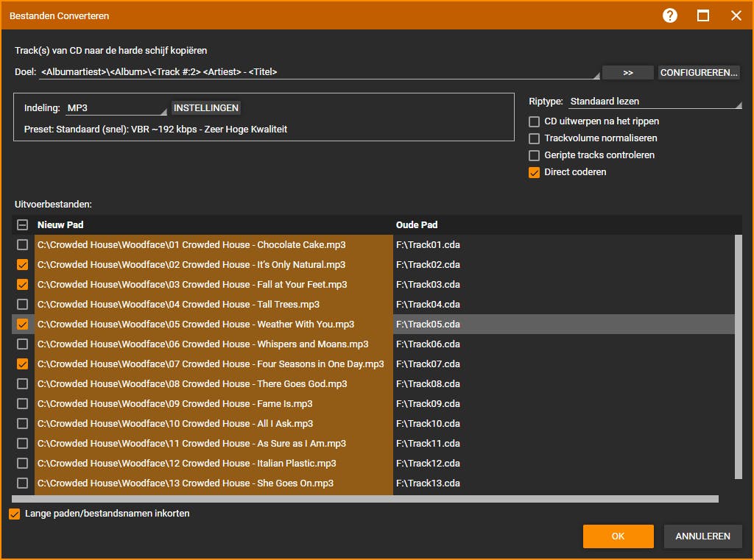Screen dimensions: 754x560
Task: Click the Oude Pad column header
Action: 417,225
